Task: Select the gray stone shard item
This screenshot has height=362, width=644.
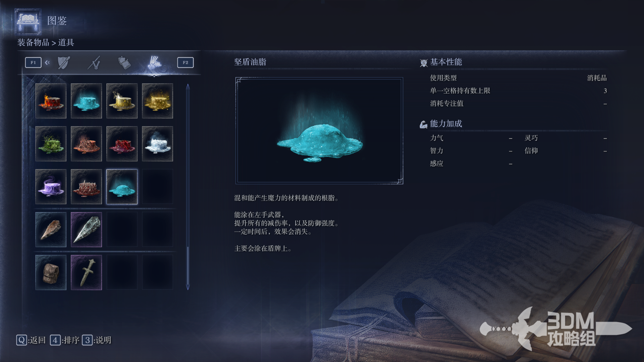Action: coord(86,230)
